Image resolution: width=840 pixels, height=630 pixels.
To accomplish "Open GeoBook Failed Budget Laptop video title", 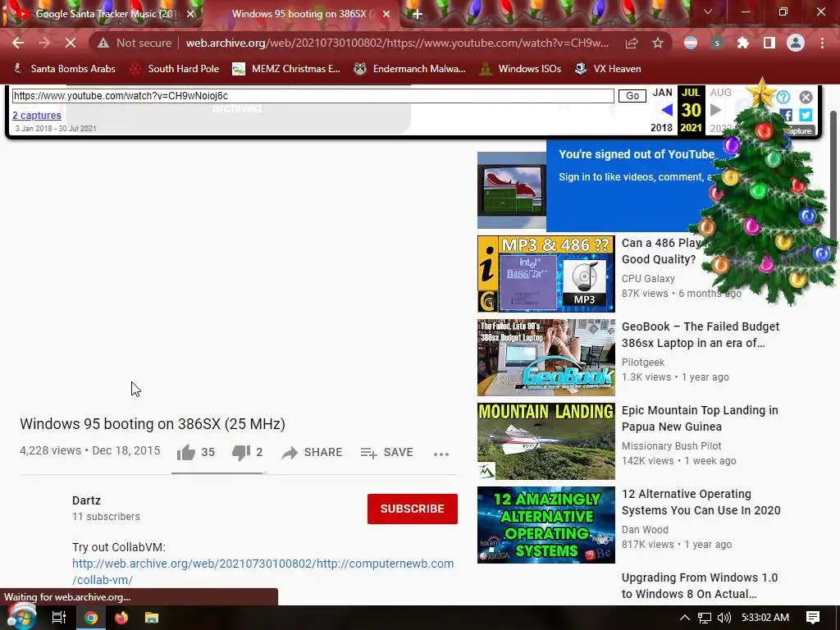I will click(701, 335).
